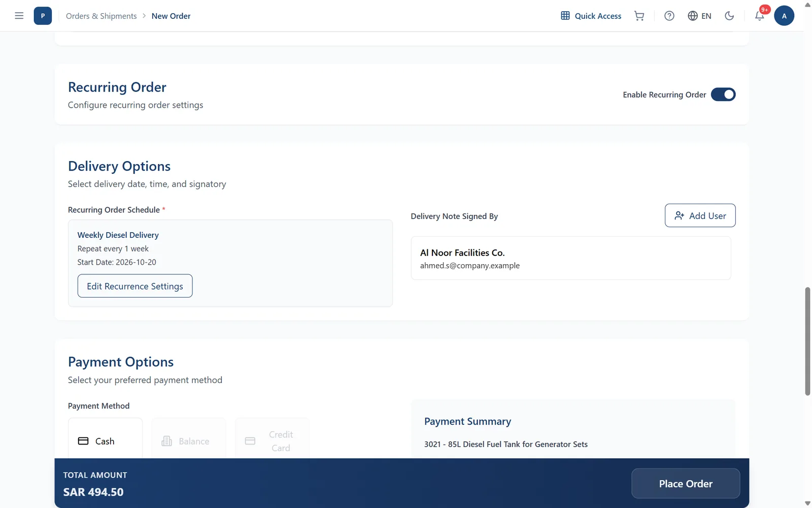The width and height of the screenshot is (812, 508).
Task: Open the shopping cart icon
Action: [x=639, y=16]
